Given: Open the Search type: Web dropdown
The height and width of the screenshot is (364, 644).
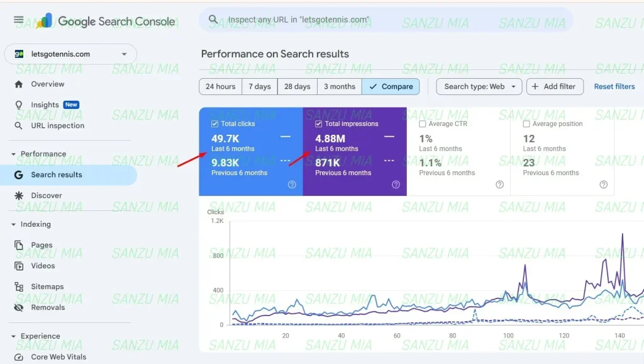Looking at the screenshot, I should [x=479, y=86].
